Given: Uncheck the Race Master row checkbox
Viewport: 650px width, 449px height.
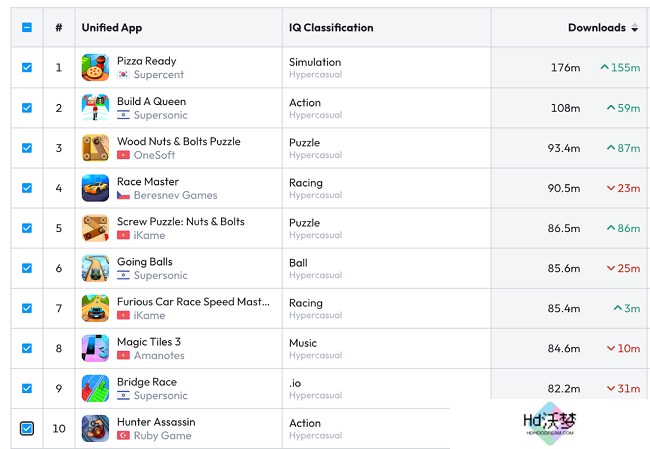Looking at the screenshot, I should (x=27, y=188).
